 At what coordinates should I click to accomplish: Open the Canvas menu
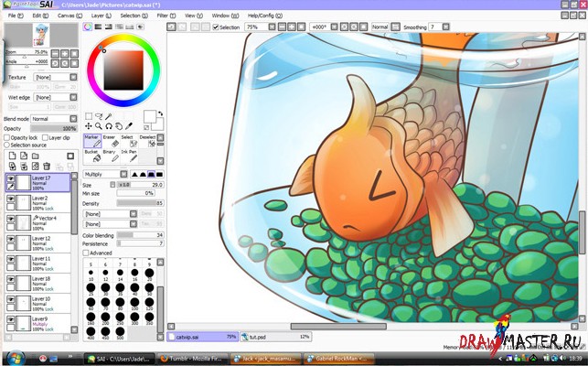point(69,16)
